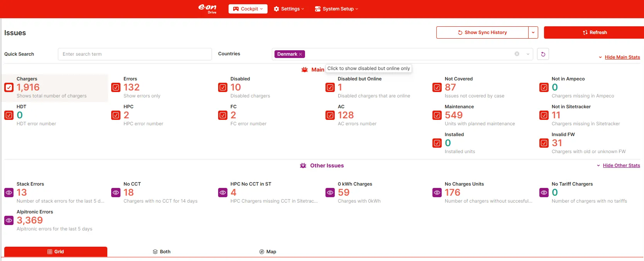Image resolution: width=644 pixels, height=261 pixels.
Task: Toggle the HDT checkbox
Action: (9, 115)
